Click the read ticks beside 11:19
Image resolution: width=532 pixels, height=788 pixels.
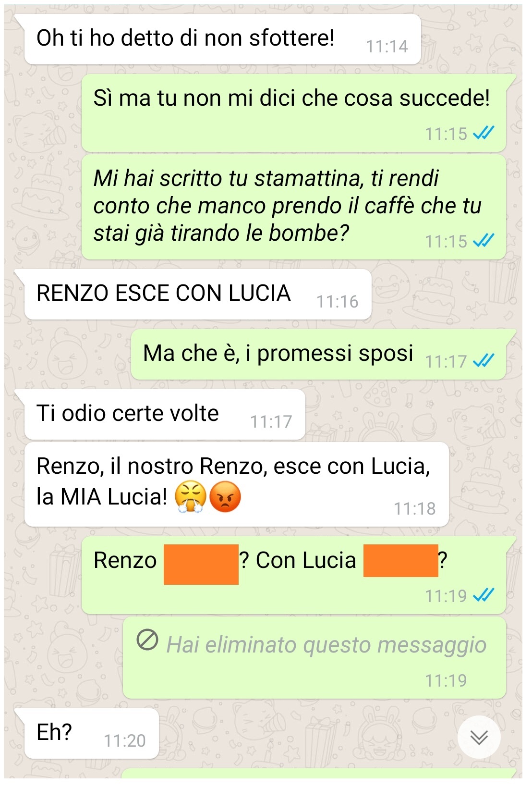[x=483, y=595]
